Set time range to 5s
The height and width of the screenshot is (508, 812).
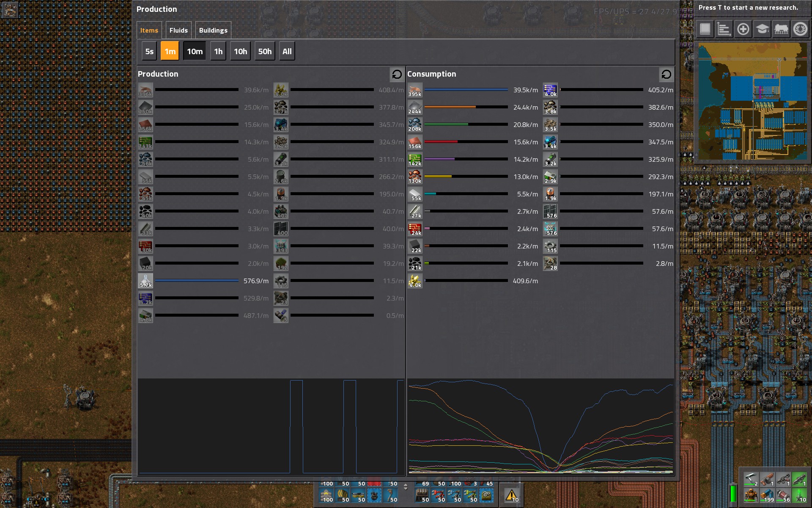(149, 51)
